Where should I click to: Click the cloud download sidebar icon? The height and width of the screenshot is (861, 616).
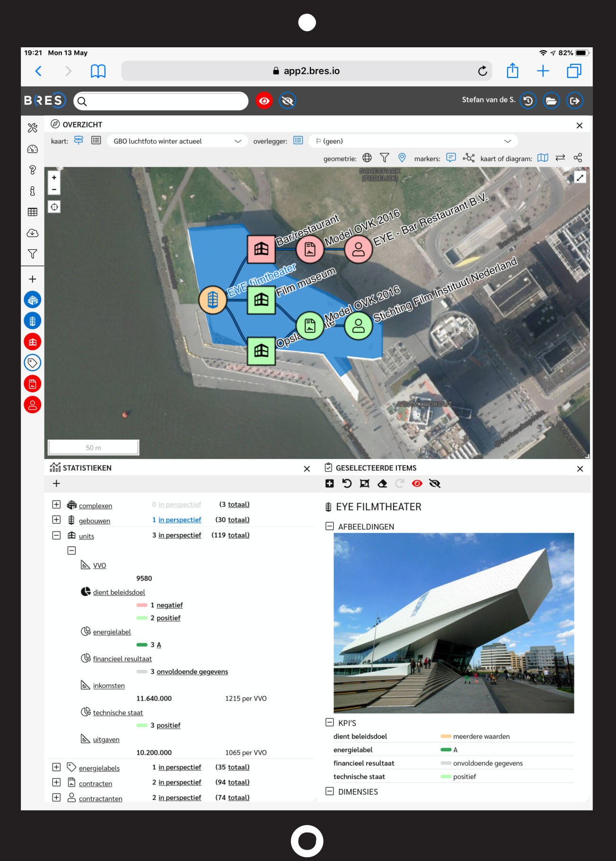[33, 233]
